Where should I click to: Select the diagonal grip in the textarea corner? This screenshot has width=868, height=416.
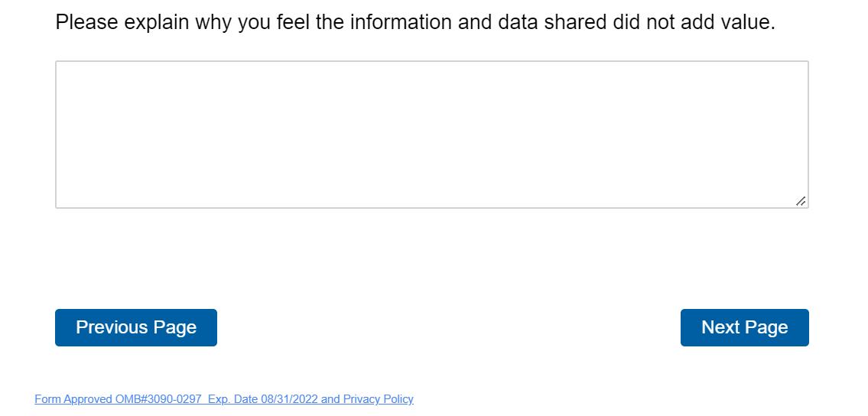[800, 201]
